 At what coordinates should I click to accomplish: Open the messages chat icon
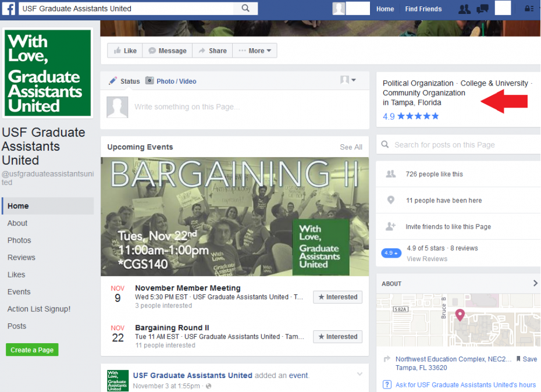pyautogui.click(x=482, y=9)
